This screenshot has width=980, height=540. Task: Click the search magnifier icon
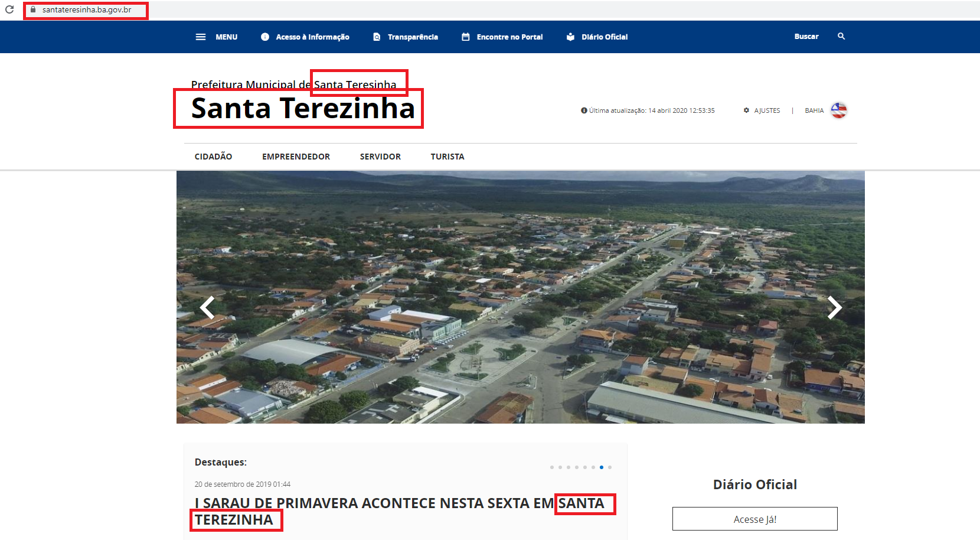point(841,36)
